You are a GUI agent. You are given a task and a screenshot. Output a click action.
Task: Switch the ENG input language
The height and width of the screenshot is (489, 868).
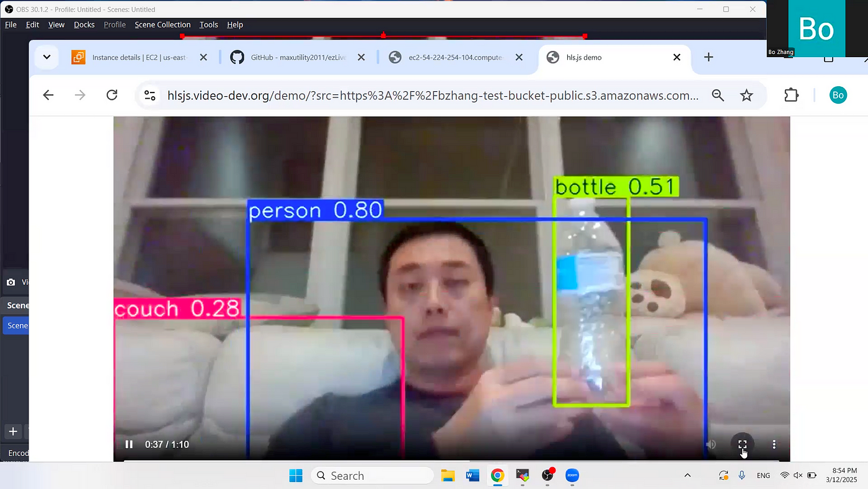(x=763, y=476)
